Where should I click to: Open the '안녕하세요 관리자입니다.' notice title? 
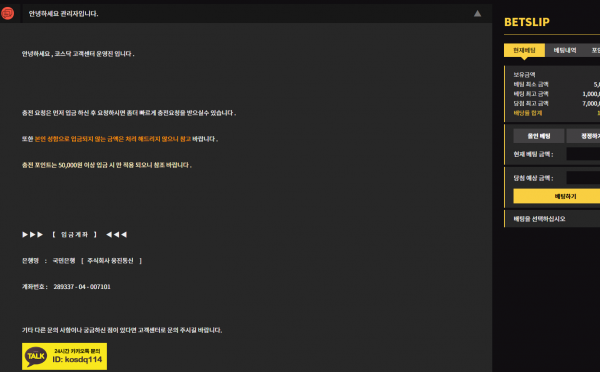[x=64, y=14]
